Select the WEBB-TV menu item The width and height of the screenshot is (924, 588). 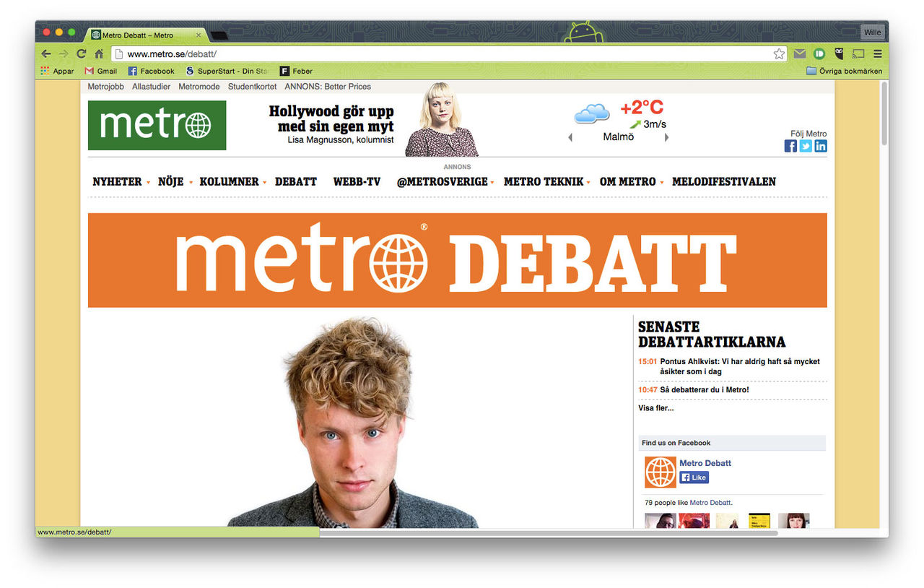click(x=357, y=182)
